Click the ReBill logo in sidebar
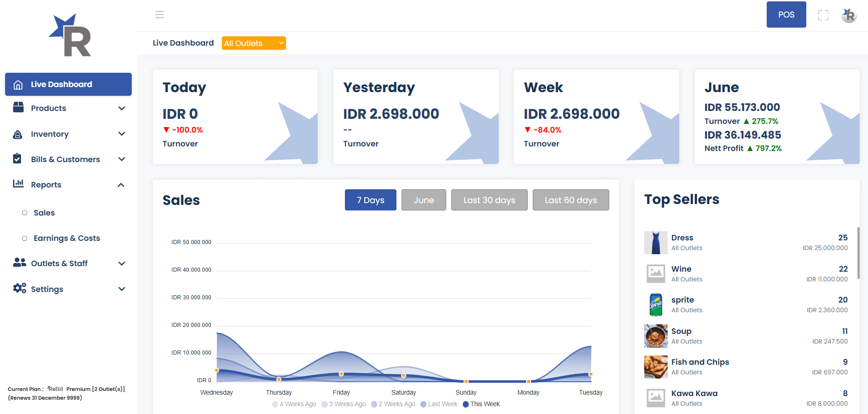 pos(70,35)
